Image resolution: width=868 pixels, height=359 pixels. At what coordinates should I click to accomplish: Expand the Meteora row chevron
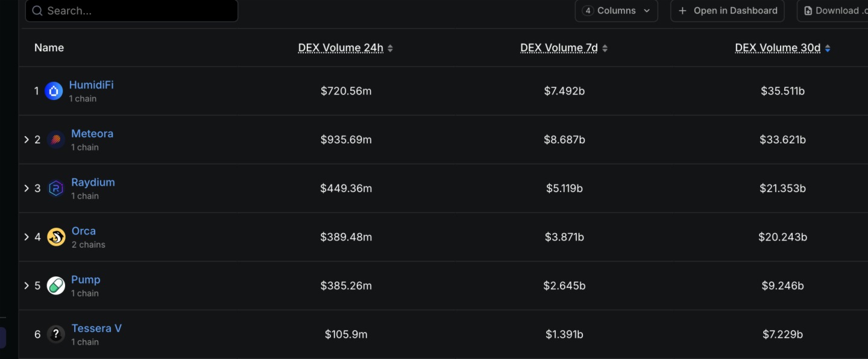27,140
